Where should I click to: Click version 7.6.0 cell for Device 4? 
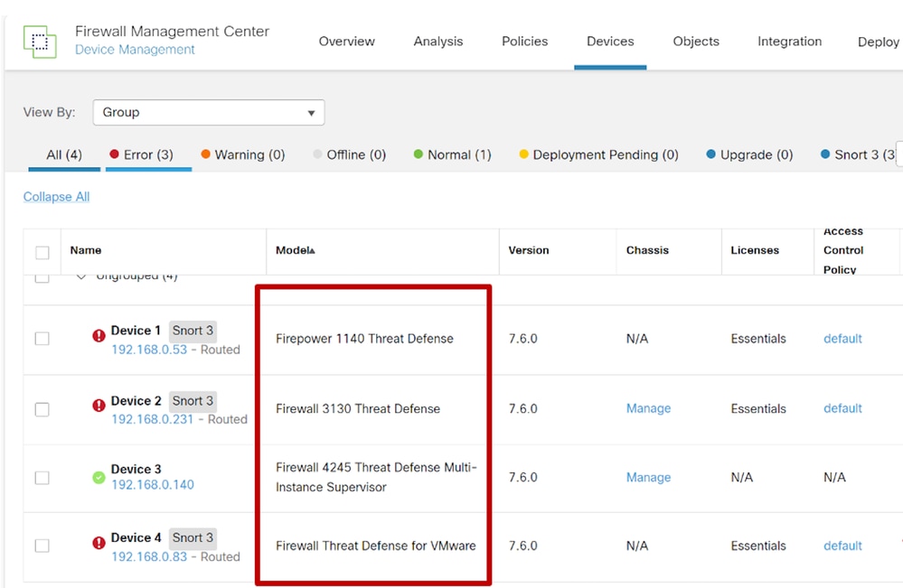(x=523, y=546)
